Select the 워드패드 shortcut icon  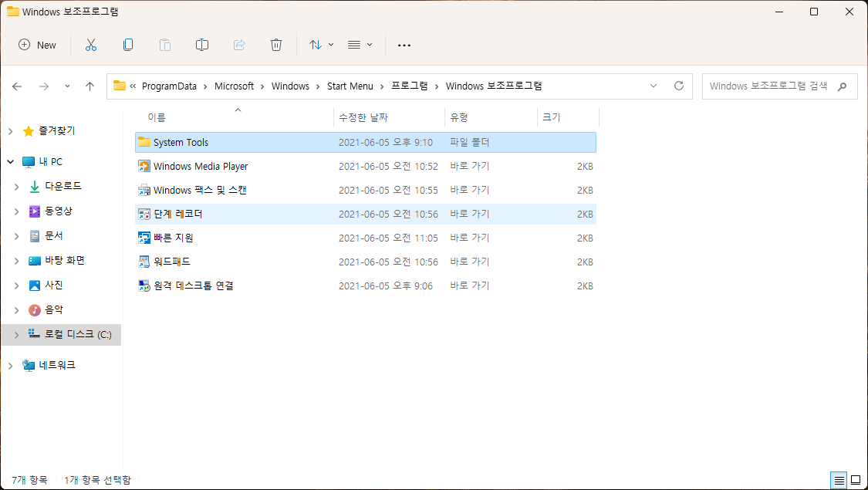pyautogui.click(x=144, y=262)
